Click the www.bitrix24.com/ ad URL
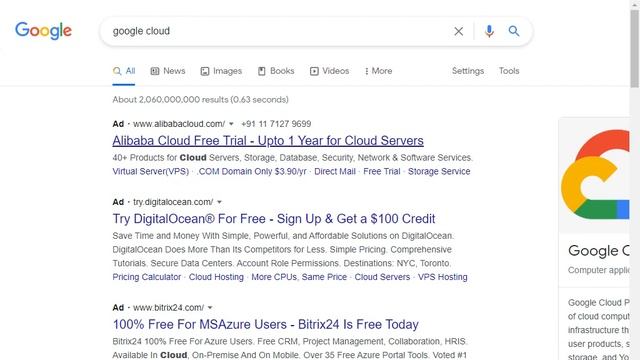This screenshot has width=640, height=360. 169,308
